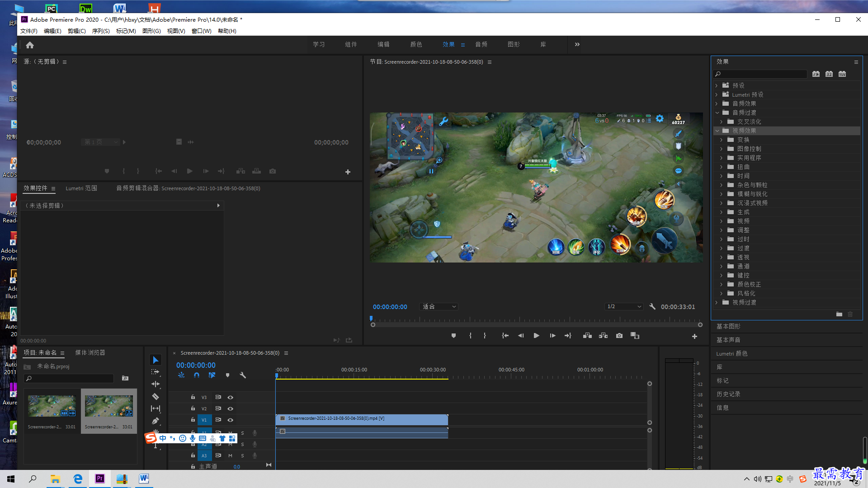Open the 序列(S) menu
Image resolution: width=868 pixels, height=488 pixels.
coord(101,31)
